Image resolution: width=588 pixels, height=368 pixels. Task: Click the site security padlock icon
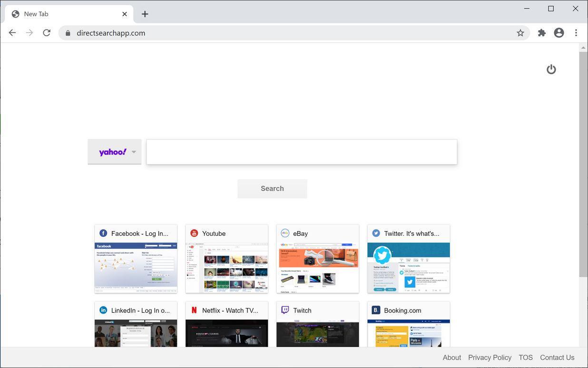[68, 33]
